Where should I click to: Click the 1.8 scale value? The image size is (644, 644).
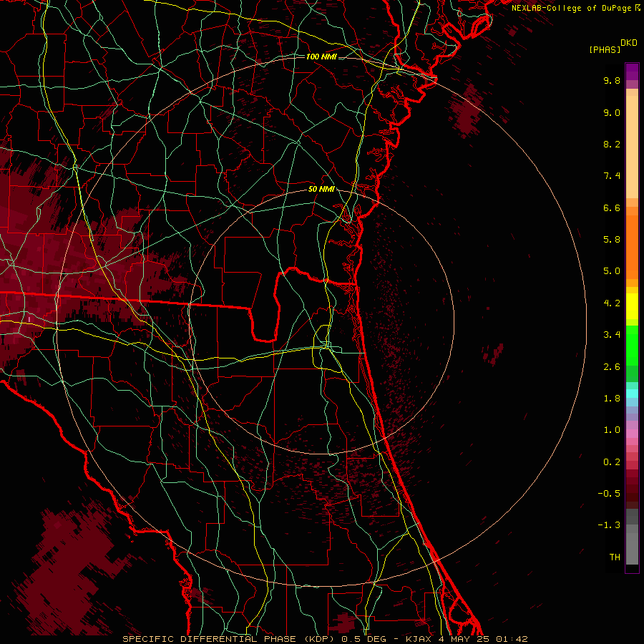(612, 399)
